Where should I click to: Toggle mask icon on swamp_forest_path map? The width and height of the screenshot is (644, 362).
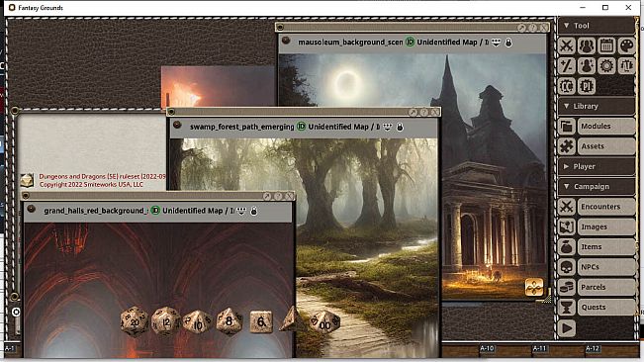[388, 127]
